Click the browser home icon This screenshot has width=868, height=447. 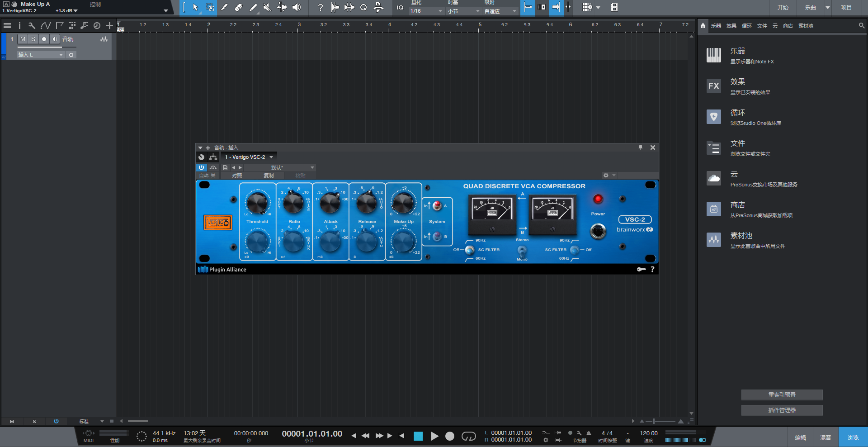coord(703,26)
